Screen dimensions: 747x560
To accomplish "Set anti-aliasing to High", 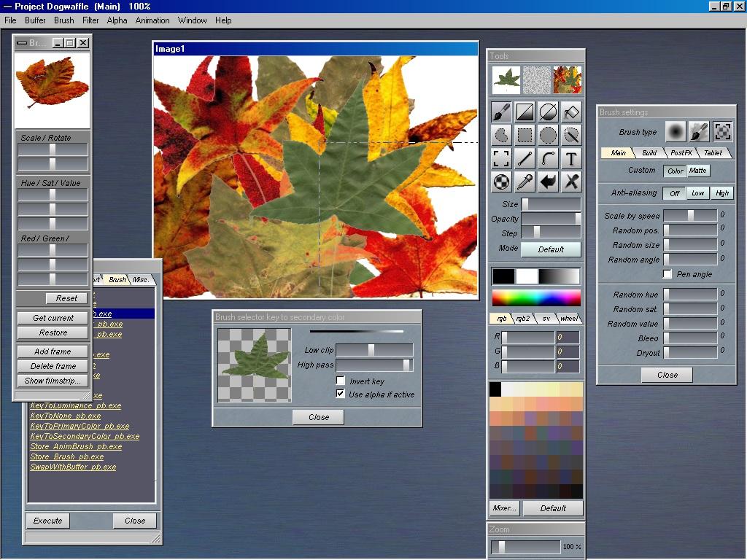I will click(x=721, y=192).
